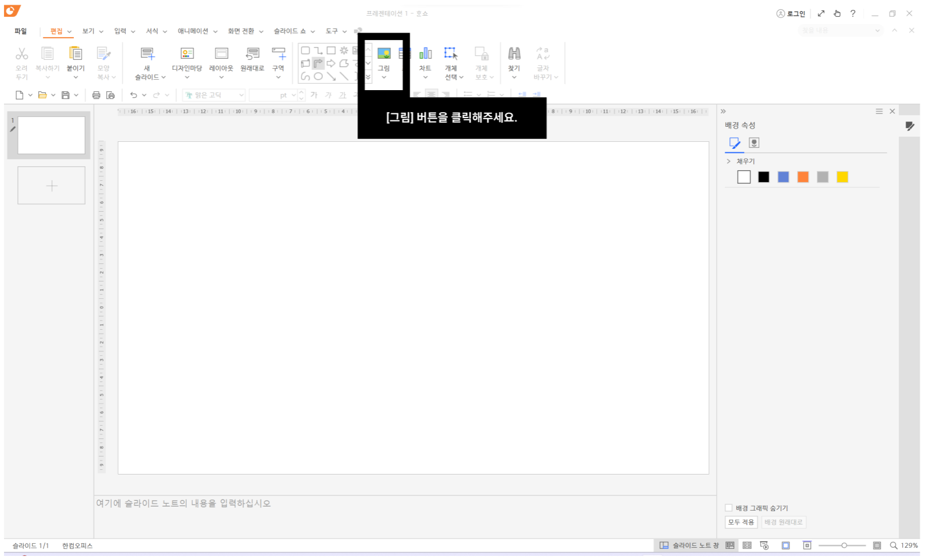Switch to normal view icon in status bar
This screenshot has width=925, height=560.
pyautogui.click(x=730, y=545)
